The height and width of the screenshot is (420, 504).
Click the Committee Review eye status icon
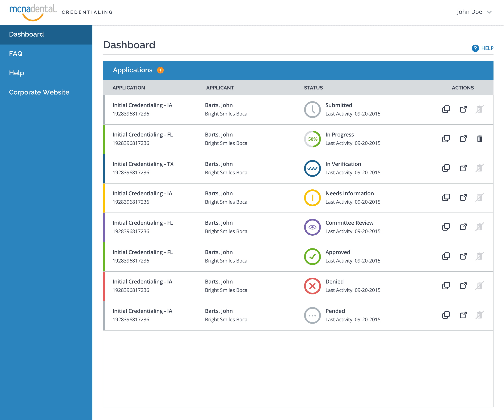[x=312, y=227]
